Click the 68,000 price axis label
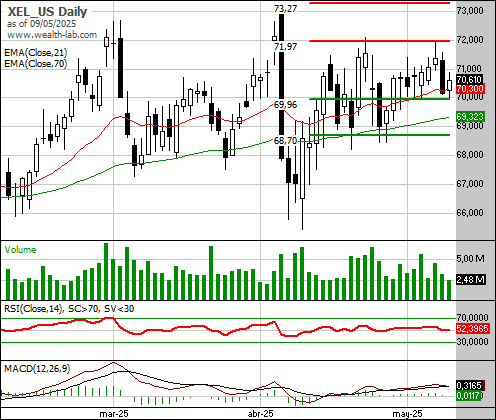The height and width of the screenshot is (420, 496). [x=470, y=155]
